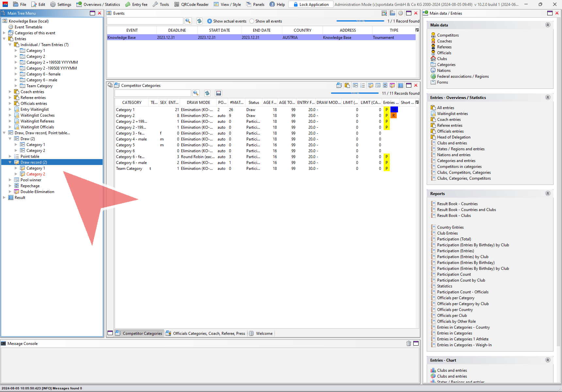Select the Show all events radio button
Screen dimensions: 562x392
tap(252, 21)
